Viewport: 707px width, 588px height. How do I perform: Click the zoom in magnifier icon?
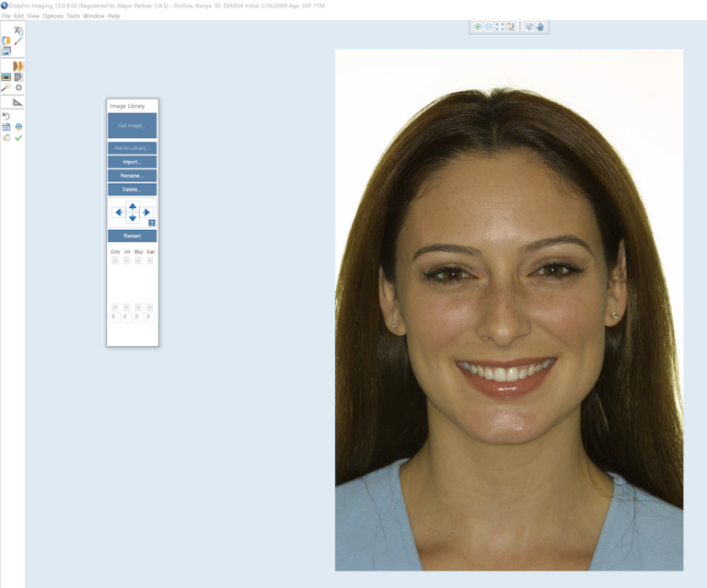[x=478, y=27]
